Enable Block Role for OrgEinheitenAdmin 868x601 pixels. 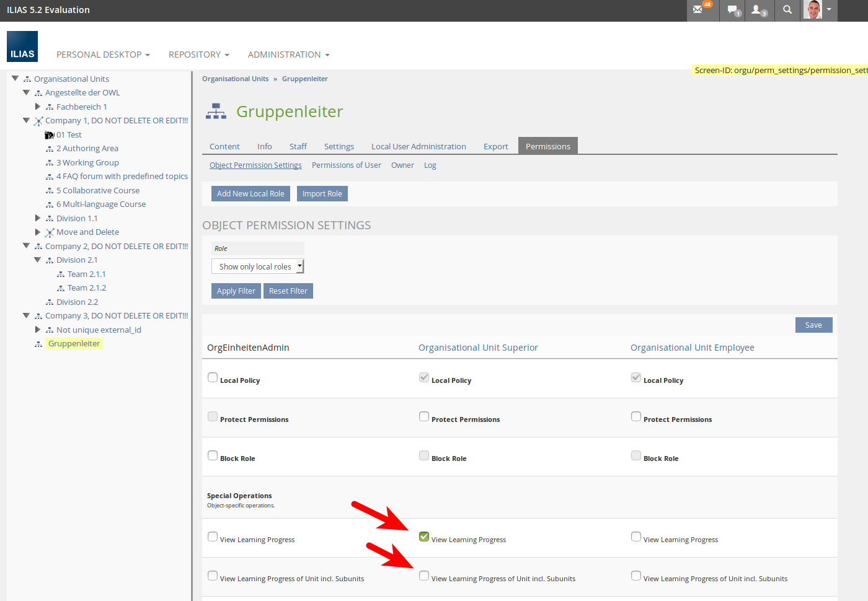(x=213, y=455)
